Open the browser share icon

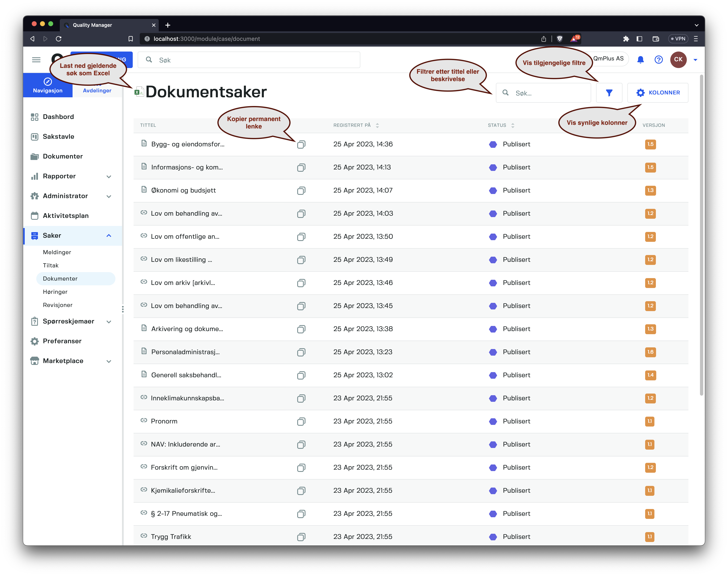(x=543, y=39)
